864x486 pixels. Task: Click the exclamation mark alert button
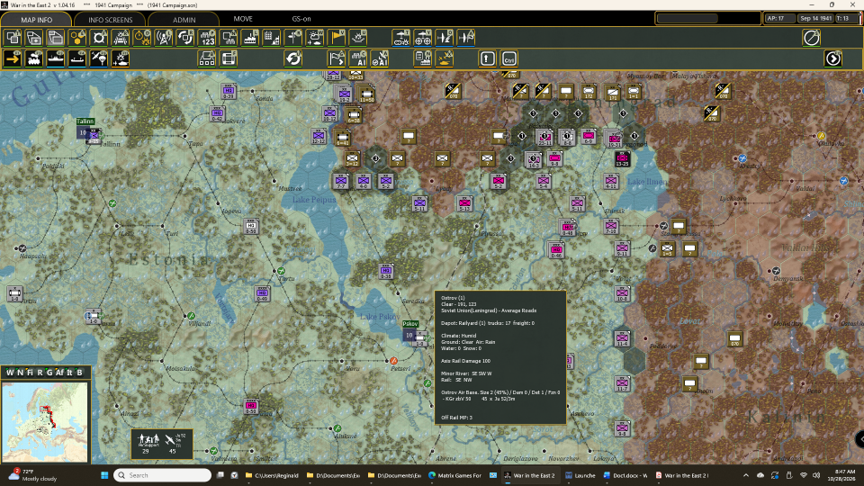point(488,58)
